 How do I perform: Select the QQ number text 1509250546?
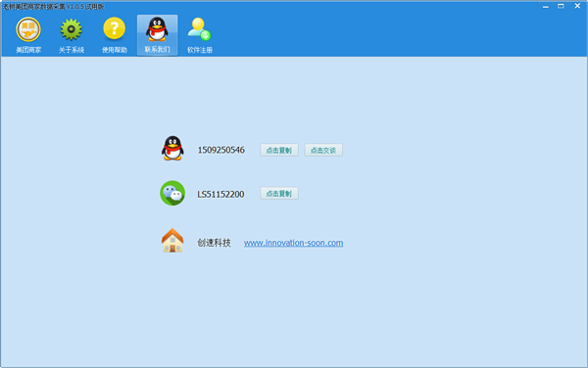220,150
